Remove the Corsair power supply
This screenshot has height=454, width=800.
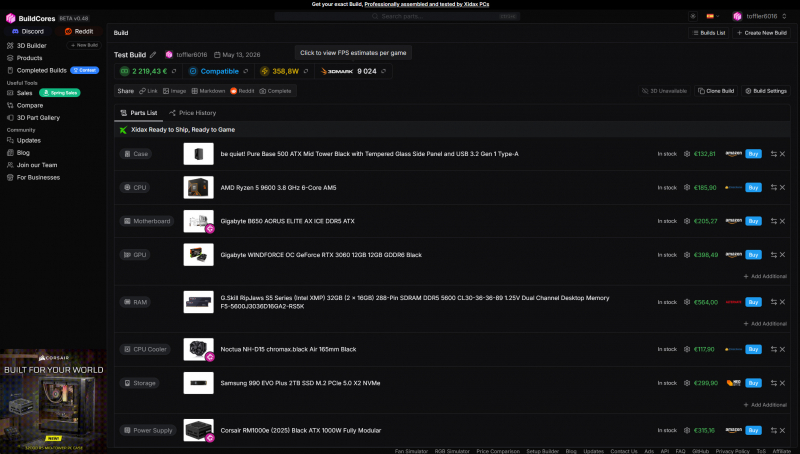click(782, 430)
